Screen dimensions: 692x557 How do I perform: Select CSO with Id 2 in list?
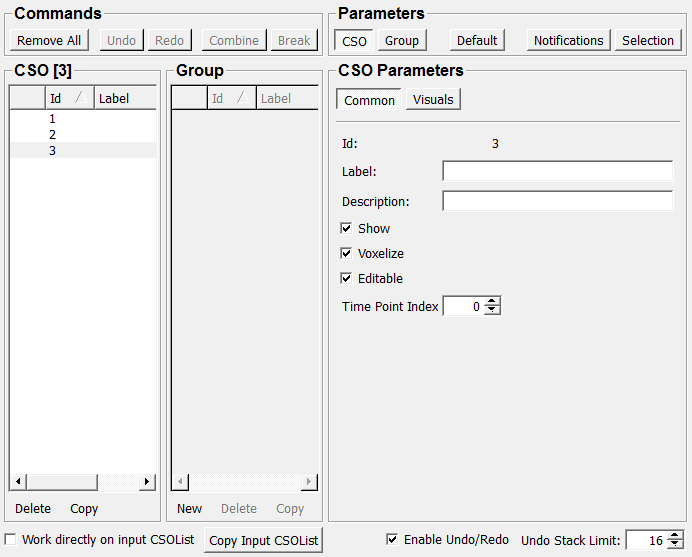pos(52,134)
